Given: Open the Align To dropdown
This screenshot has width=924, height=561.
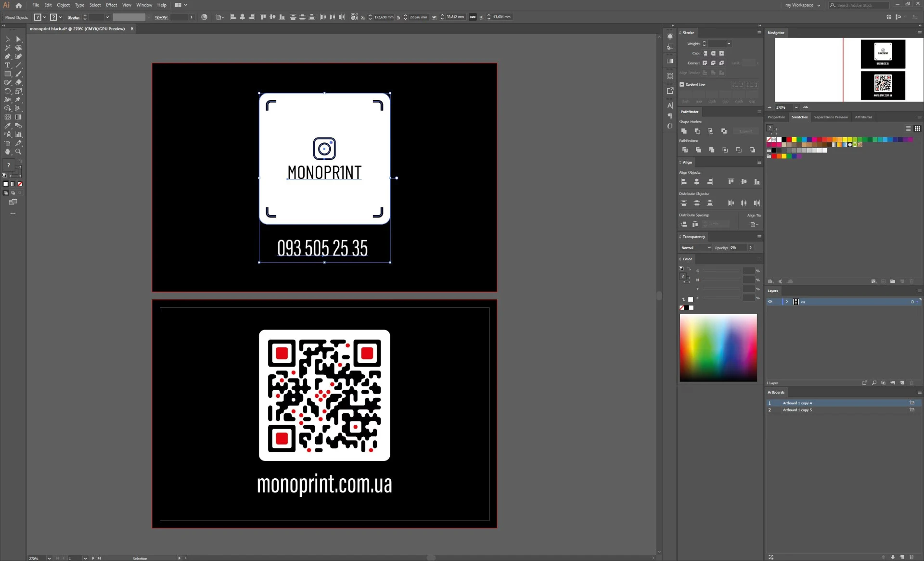Looking at the screenshot, I should pyautogui.click(x=754, y=225).
